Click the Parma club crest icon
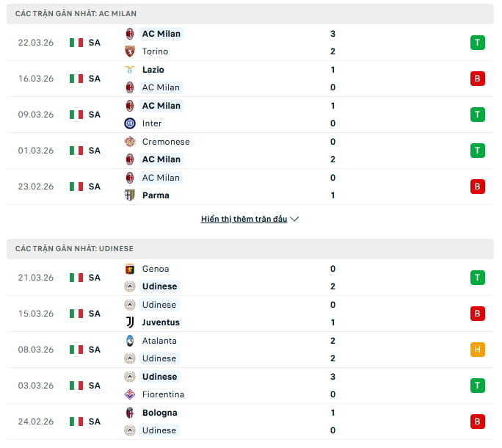This screenshot has width=502, height=448. [x=130, y=195]
